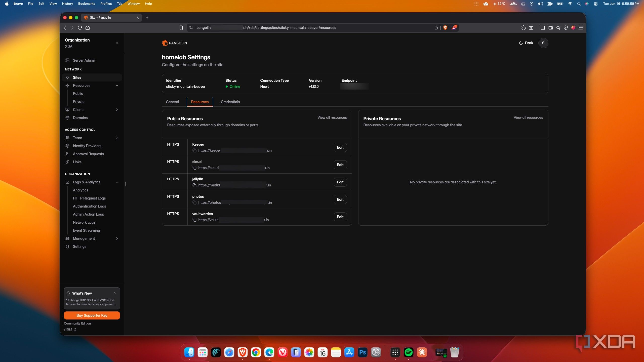
Task: Copy the cloud resource URL icon
Action: tap(194, 168)
